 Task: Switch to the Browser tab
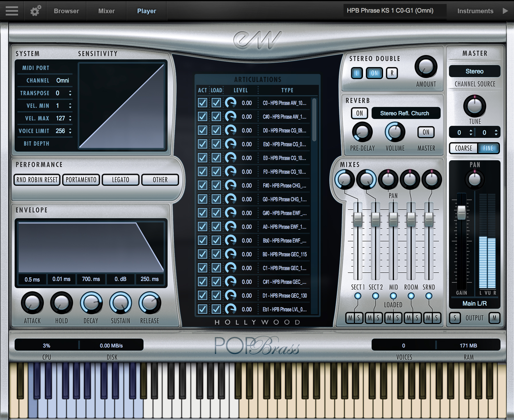pos(66,11)
